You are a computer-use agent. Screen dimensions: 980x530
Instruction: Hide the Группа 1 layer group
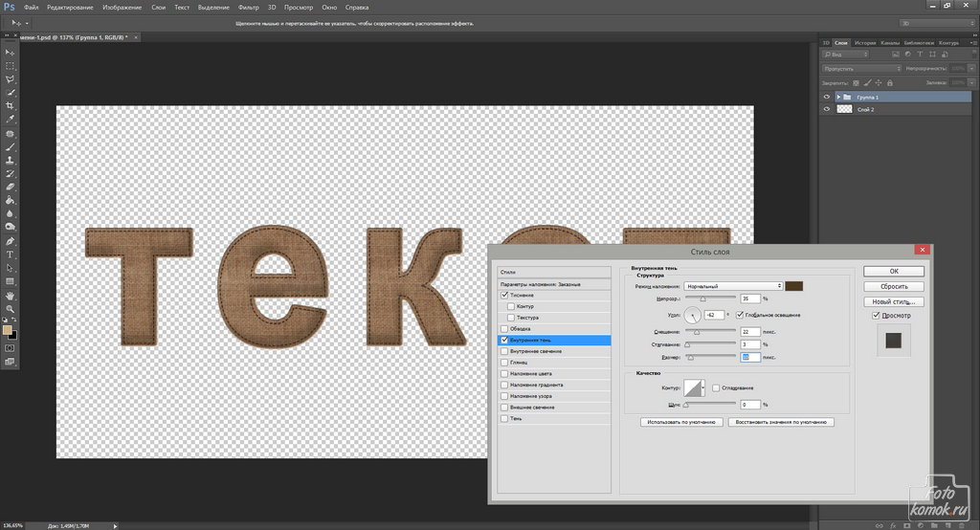tap(827, 98)
